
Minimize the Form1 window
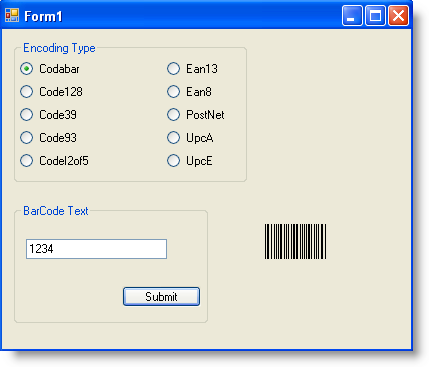click(352, 16)
